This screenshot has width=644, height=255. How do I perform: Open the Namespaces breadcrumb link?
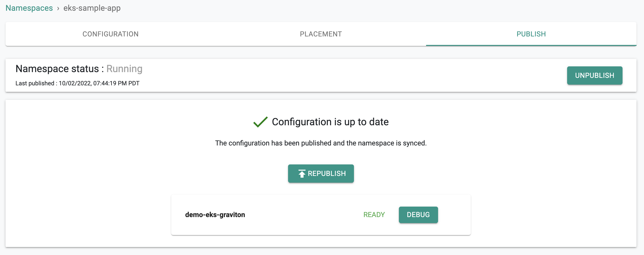pyautogui.click(x=29, y=8)
